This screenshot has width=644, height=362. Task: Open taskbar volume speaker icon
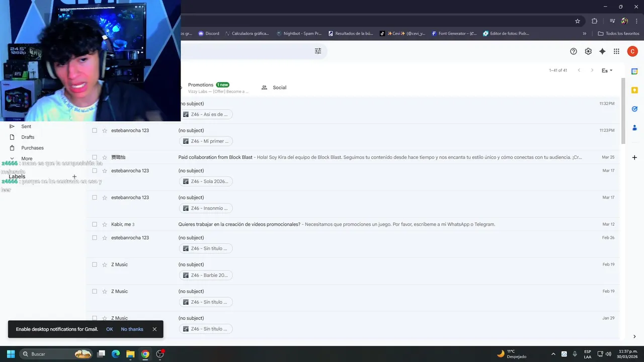(608, 354)
